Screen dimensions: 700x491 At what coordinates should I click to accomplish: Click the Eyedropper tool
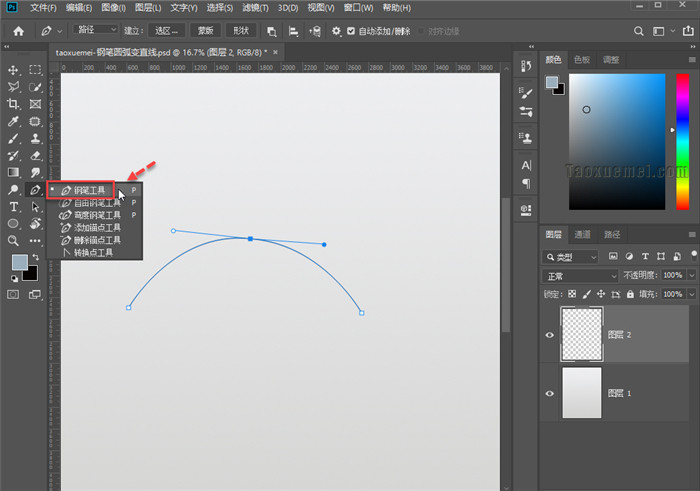click(x=14, y=121)
